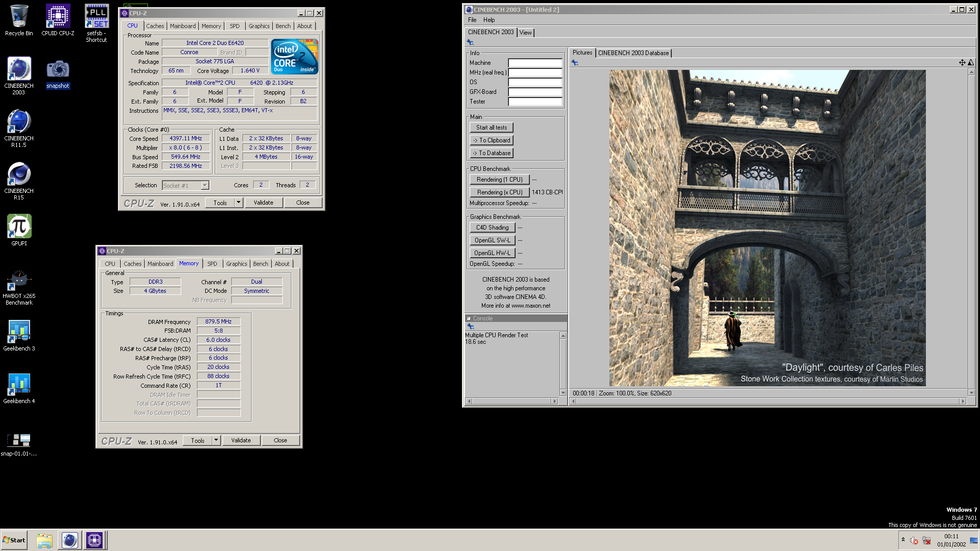Screen dimensions: 980x551
Task: Click the zoom triangle icon in Pictures panel
Action: (x=971, y=62)
